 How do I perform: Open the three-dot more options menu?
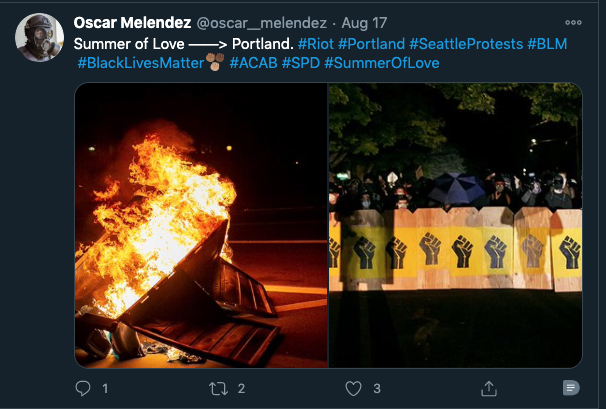coord(573,22)
